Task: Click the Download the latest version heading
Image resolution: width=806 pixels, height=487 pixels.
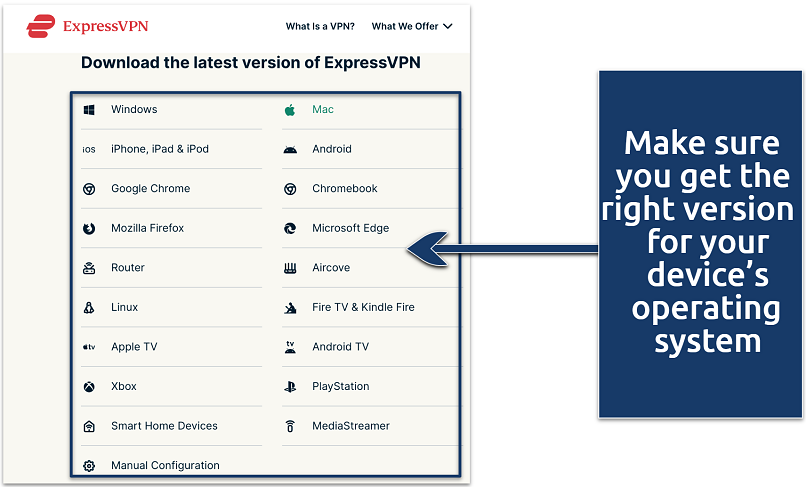Action: click(251, 63)
